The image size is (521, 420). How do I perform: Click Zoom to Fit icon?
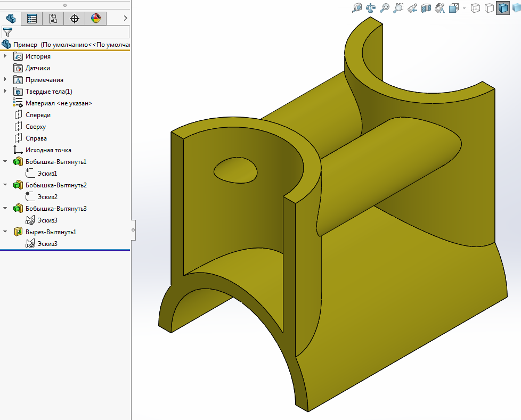tap(385, 8)
